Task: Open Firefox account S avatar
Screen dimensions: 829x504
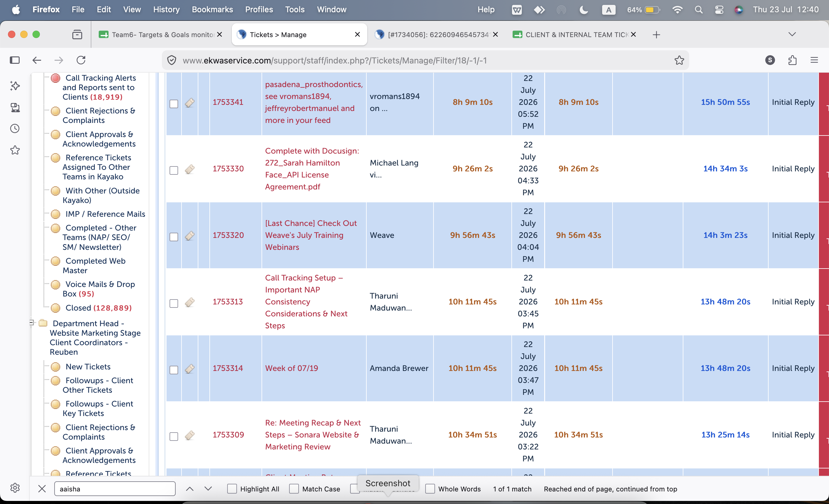Action: [770, 60]
